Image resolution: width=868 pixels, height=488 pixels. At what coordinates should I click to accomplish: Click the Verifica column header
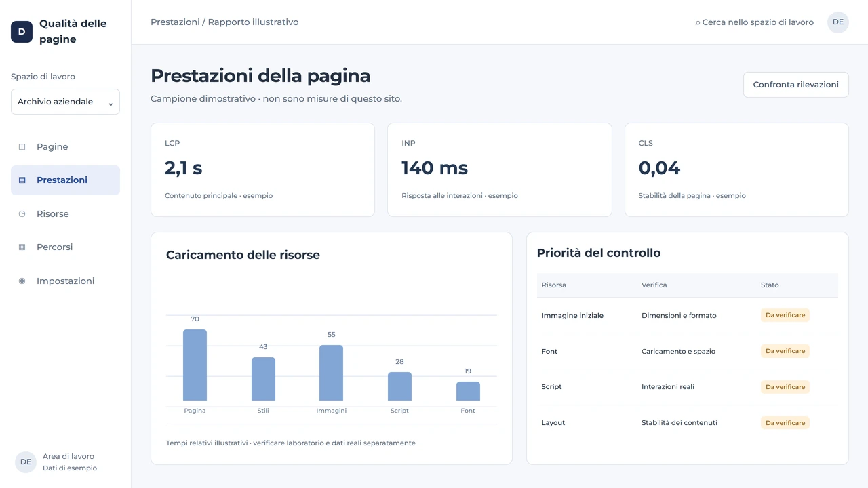click(x=654, y=285)
